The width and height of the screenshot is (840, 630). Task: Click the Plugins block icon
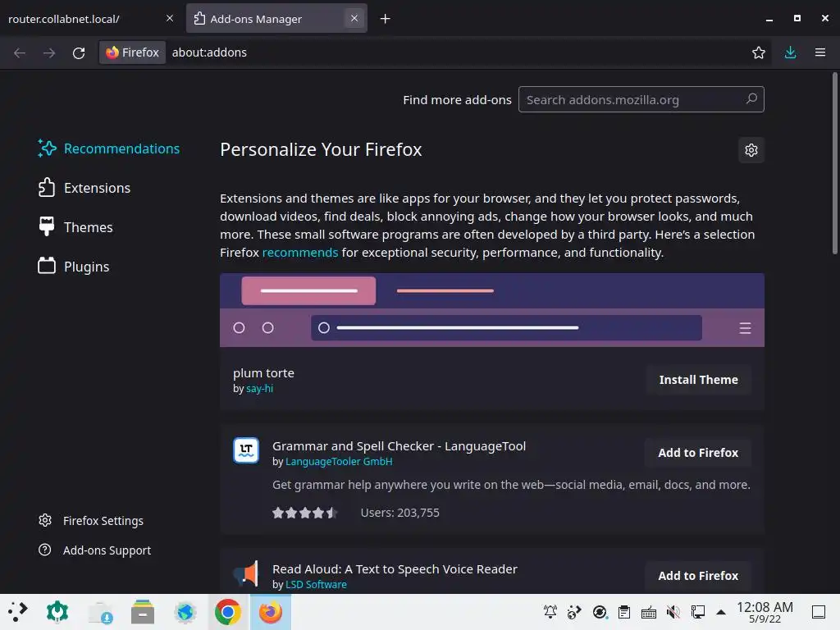pyautogui.click(x=47, y=266)
